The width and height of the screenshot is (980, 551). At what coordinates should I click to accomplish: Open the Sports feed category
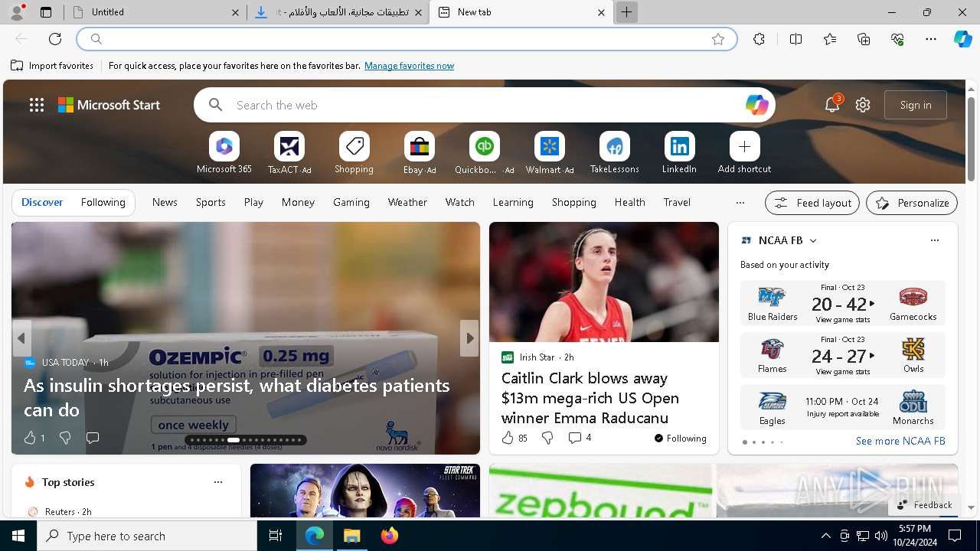click(211, 202)
